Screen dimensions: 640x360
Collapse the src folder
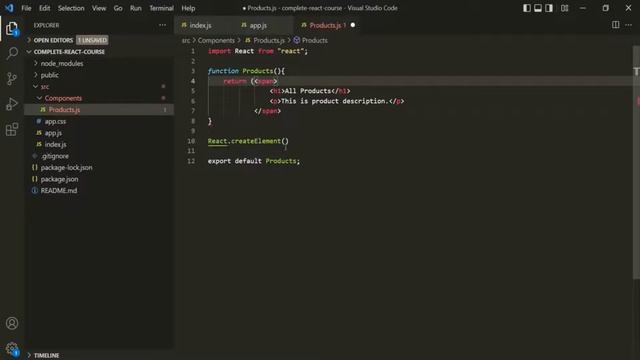[x=45, y=87]
